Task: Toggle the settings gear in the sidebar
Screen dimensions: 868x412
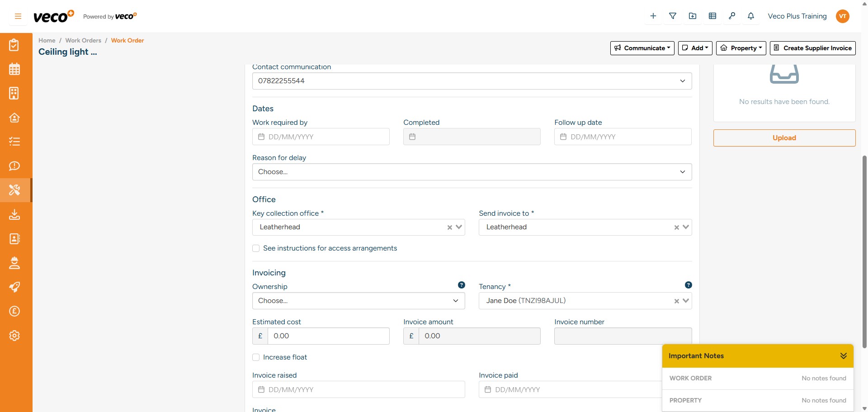Action: 14,336
